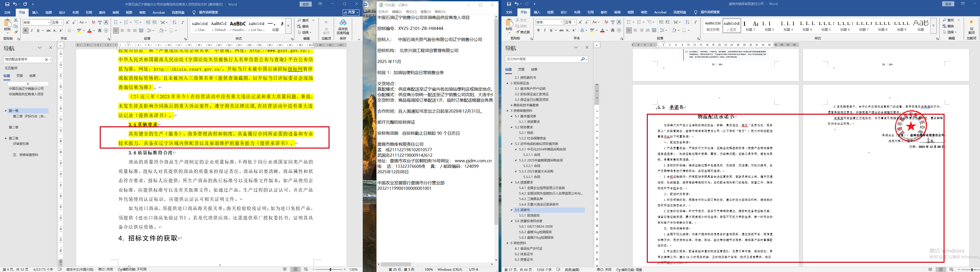Screen dimensions: 980x272
Task: Align text right in right Word ribbon
Action: [642, 30]
